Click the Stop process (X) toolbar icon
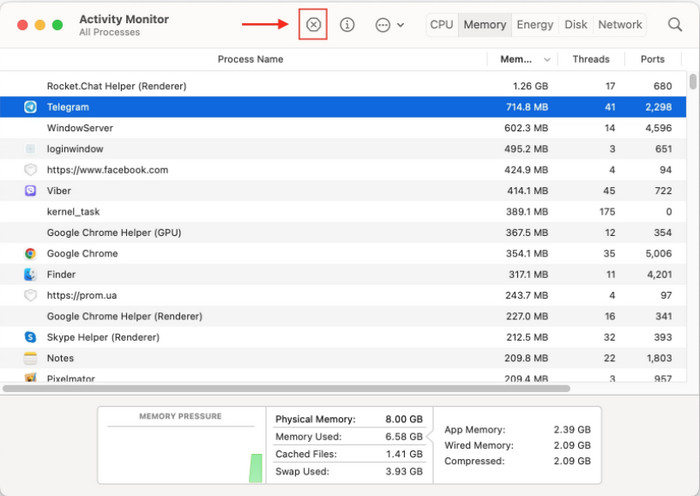700x496 pixels. coord(313,25)
